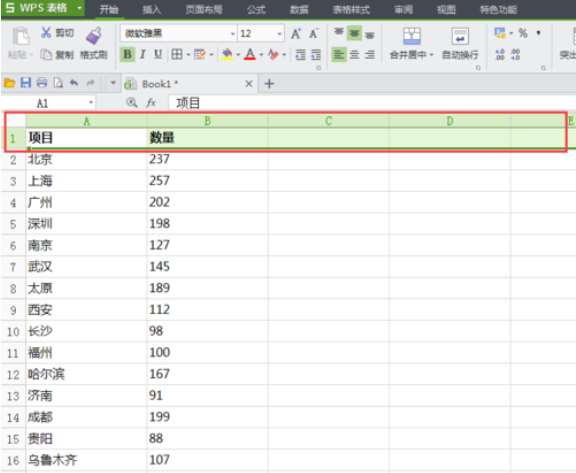Click the Format Painter brush icon
The width and height of the screenshot is (576, 473).
[93, 36]
